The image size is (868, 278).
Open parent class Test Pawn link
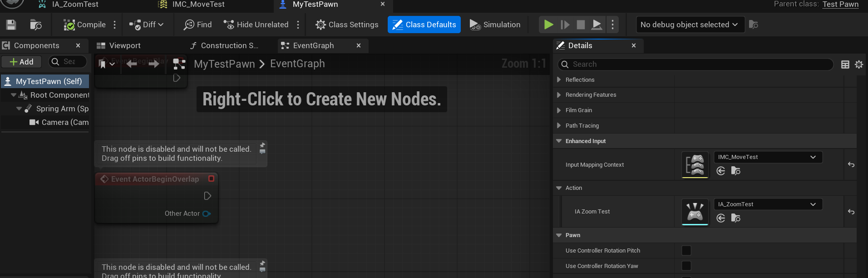(x=840, y=5)
